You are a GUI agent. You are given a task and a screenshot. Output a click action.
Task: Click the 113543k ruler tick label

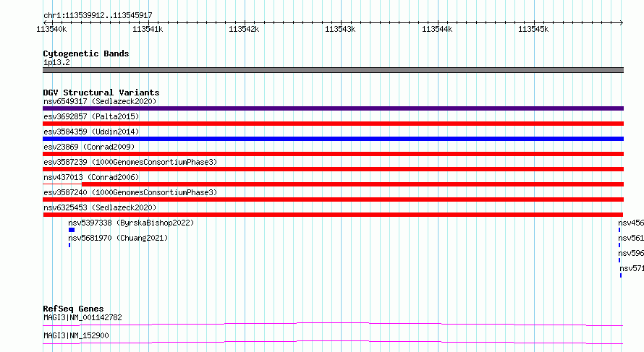[340, 29]
